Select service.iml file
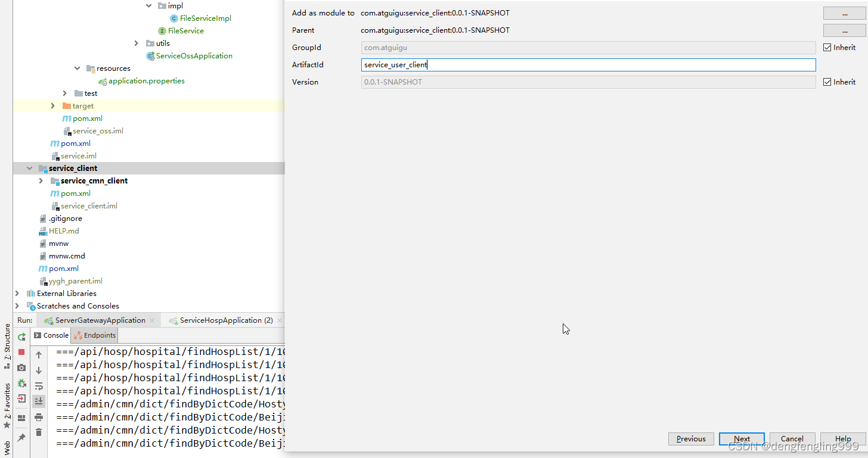868x458 pixels. click(x=79, y=156)
